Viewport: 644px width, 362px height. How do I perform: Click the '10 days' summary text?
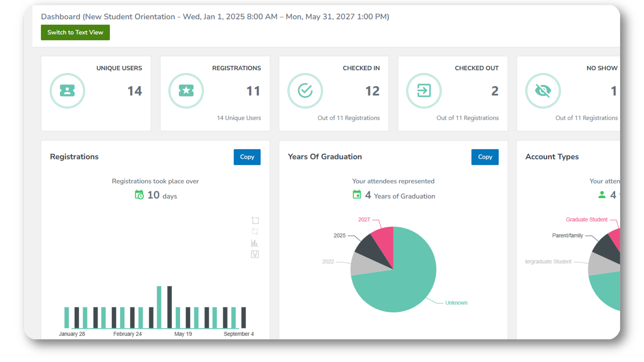[162, 195]
